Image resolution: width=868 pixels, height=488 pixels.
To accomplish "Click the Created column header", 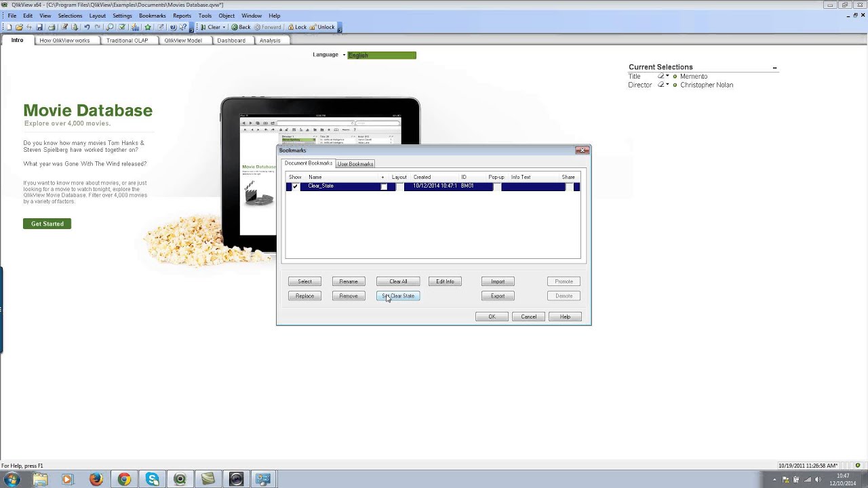I will tap(434, 178).
